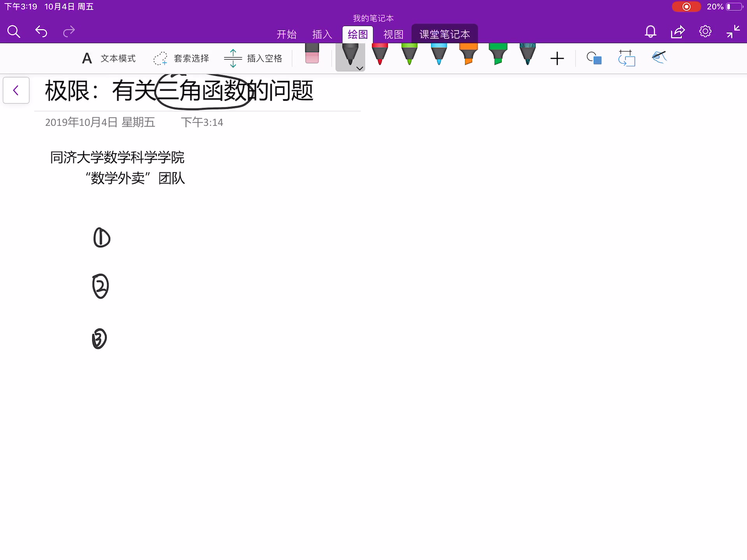The width and height of the screenshot is (747, 560).
Task: Tap the page time 下午3:14
Action: [x=202, y=122]
